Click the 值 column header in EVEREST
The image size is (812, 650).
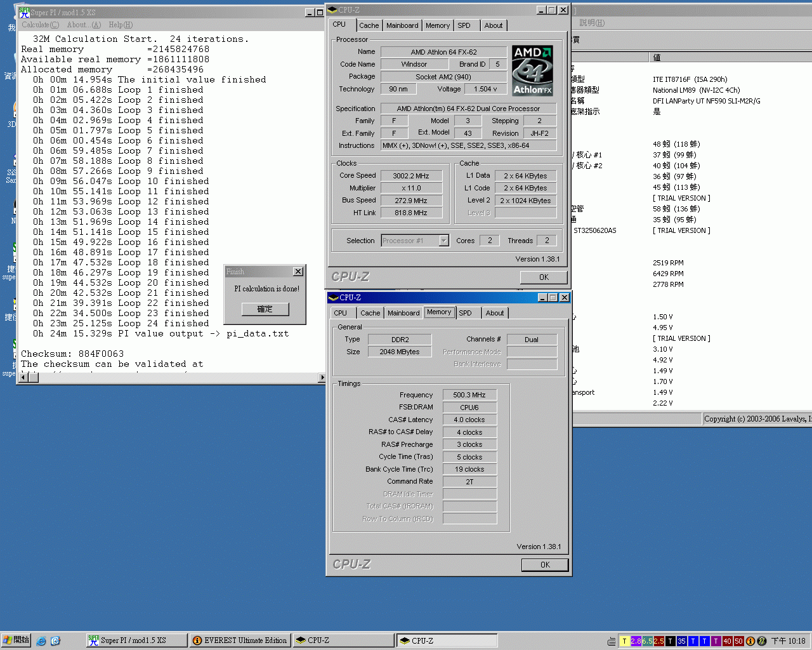[x=731, y=57]
